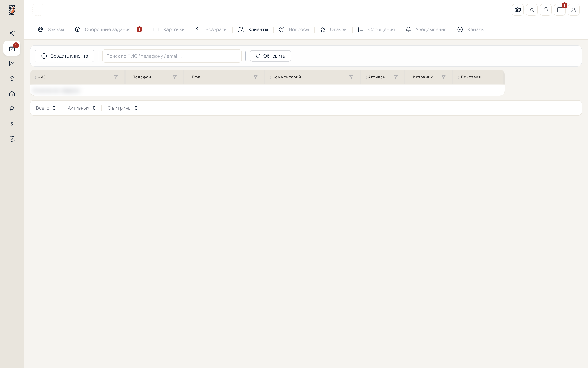Click the owl logo in sidebar
The width and height of the screenshot is (588, 368).
tap(12, 10)
